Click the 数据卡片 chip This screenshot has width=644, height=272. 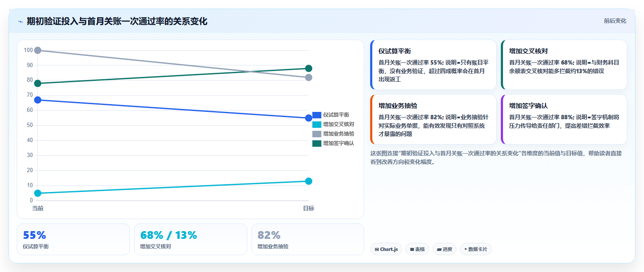pyautogui.click(x=475, y=249)
